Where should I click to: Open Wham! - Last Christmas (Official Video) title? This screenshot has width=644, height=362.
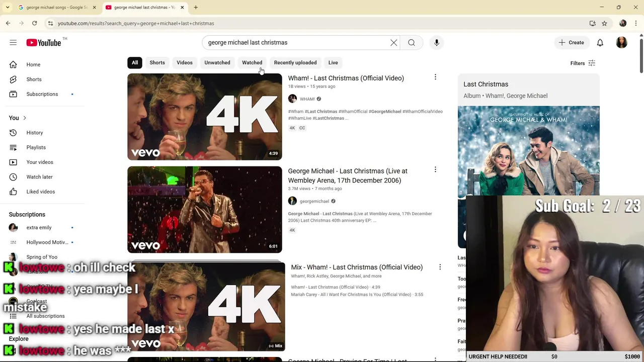click(346, 78)
